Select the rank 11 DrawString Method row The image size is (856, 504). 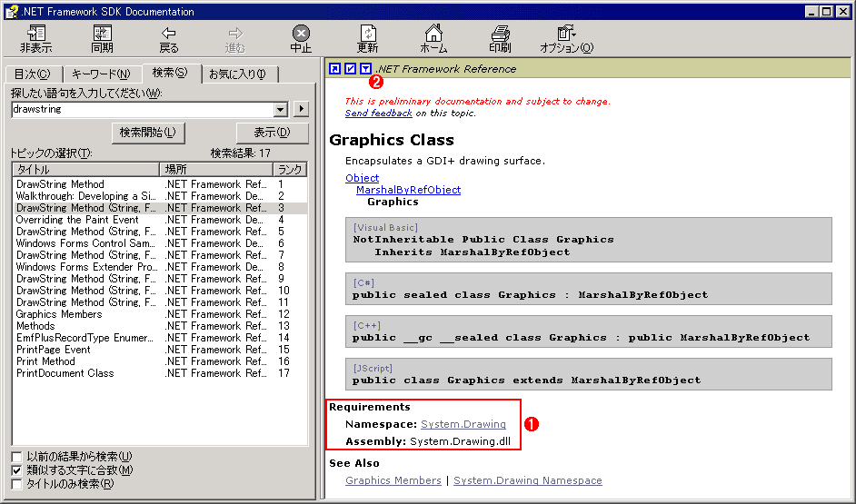159,302
